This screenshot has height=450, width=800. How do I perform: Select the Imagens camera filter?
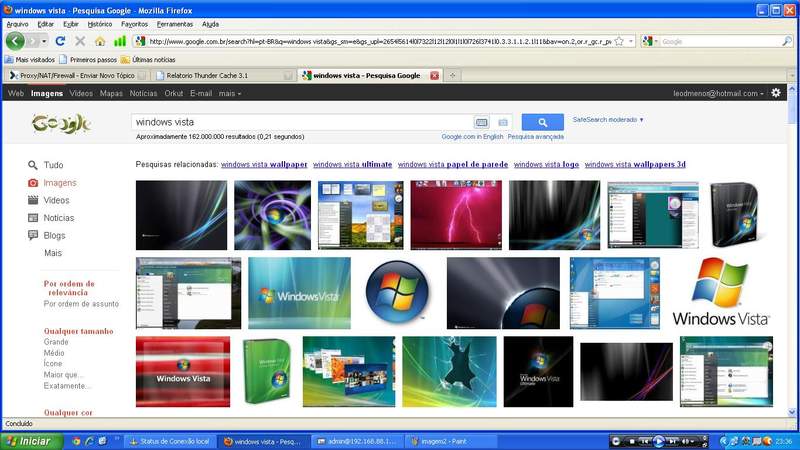coord(33,183)
